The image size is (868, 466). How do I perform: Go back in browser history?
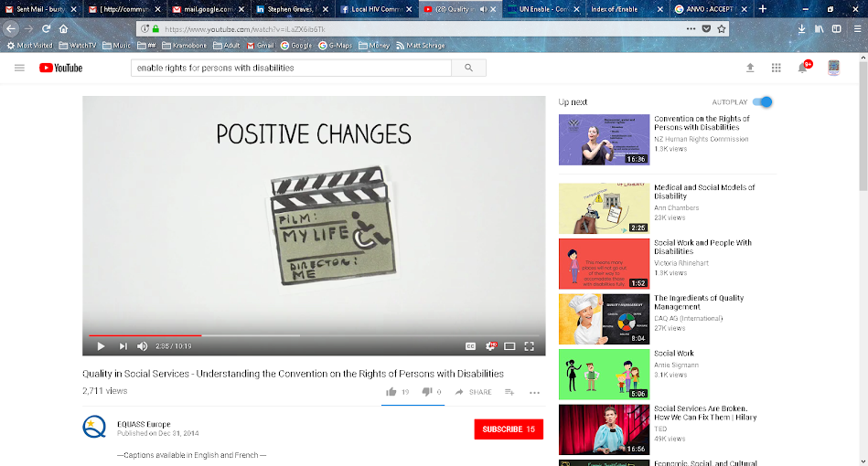click(x=11, y=28)
